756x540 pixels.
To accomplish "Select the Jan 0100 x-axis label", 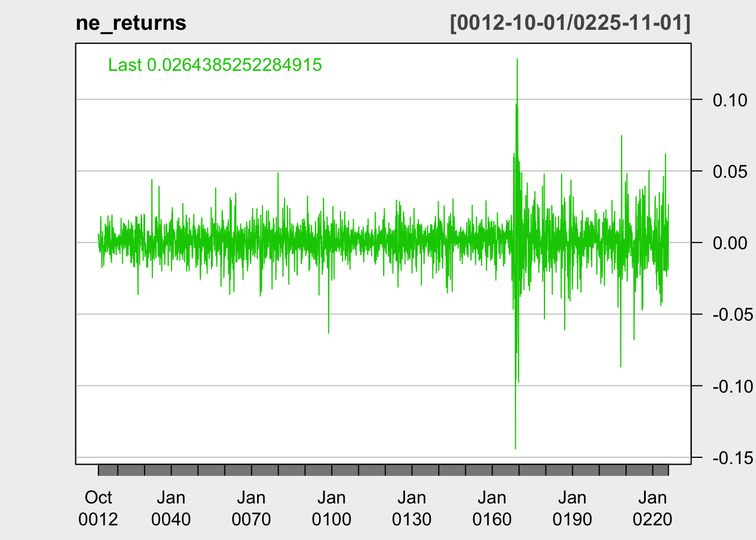I will coord(331,508).
